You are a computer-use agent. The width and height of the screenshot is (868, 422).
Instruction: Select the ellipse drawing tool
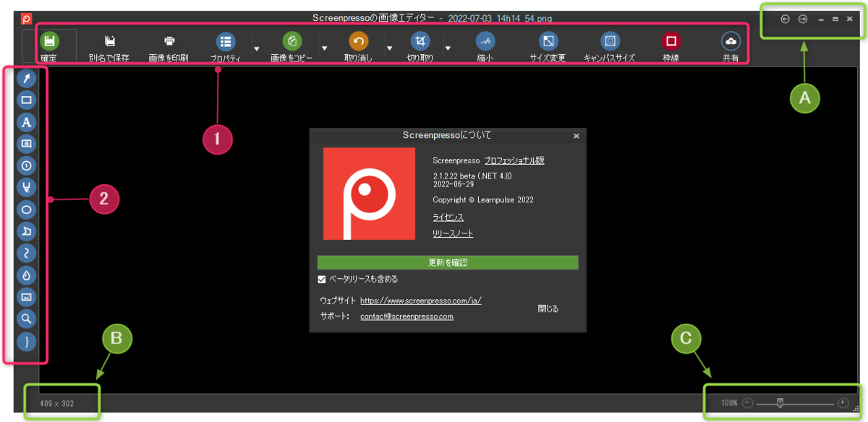(27, 210)
